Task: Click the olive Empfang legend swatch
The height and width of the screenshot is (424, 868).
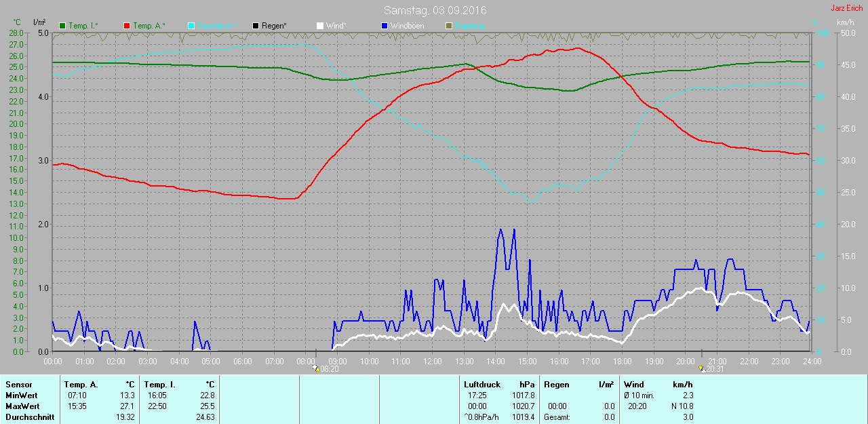Action: (449, 26)
